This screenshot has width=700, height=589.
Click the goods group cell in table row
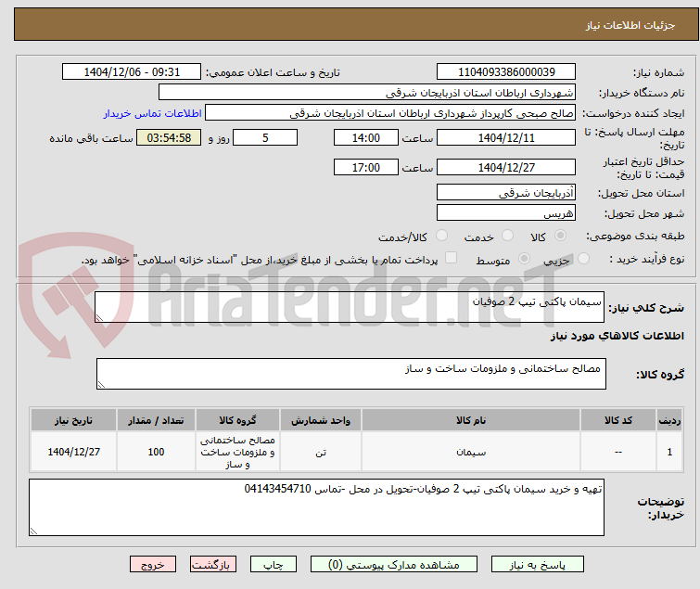(x=237, y=452)
